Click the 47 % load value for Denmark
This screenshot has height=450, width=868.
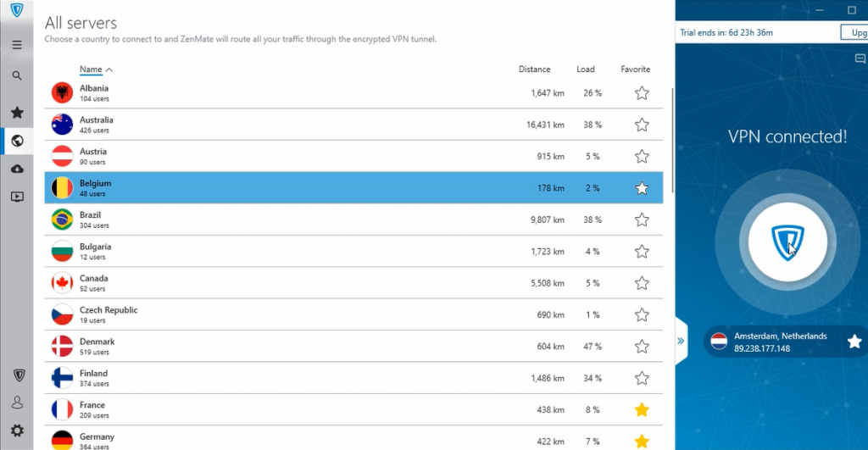coord(593,347)
